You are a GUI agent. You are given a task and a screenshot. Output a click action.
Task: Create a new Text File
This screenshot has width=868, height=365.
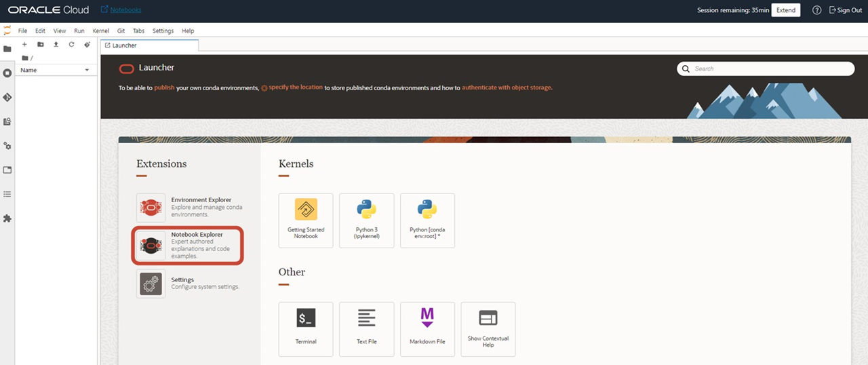(367, 329)
